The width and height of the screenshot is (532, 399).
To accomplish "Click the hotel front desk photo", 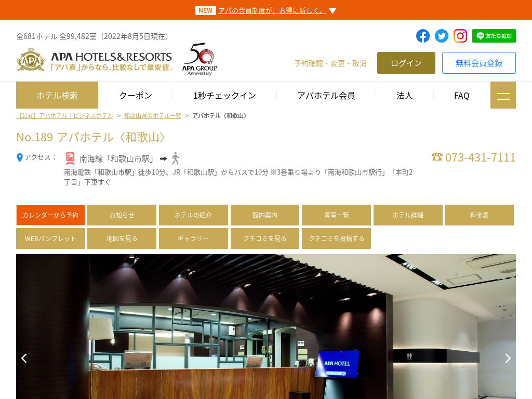I will point(266,326).
